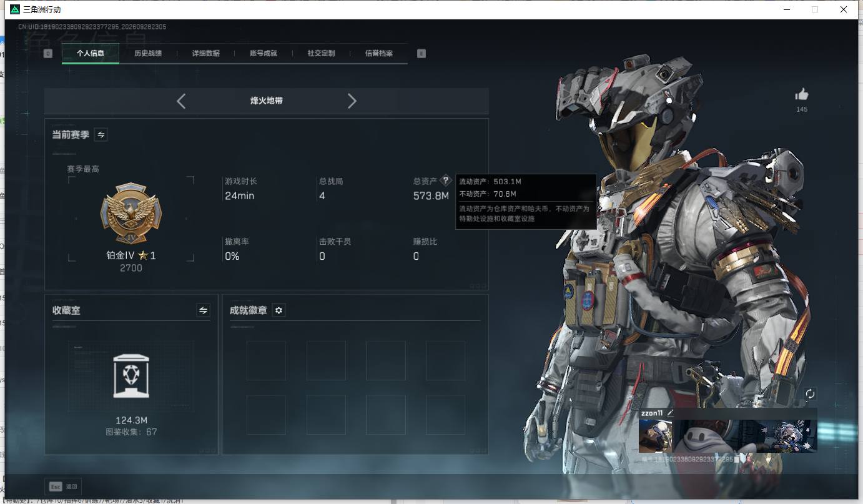Click the 收藏室 display case icon
The width and height of the screenshot is (863, 504).
coord(131,376)
